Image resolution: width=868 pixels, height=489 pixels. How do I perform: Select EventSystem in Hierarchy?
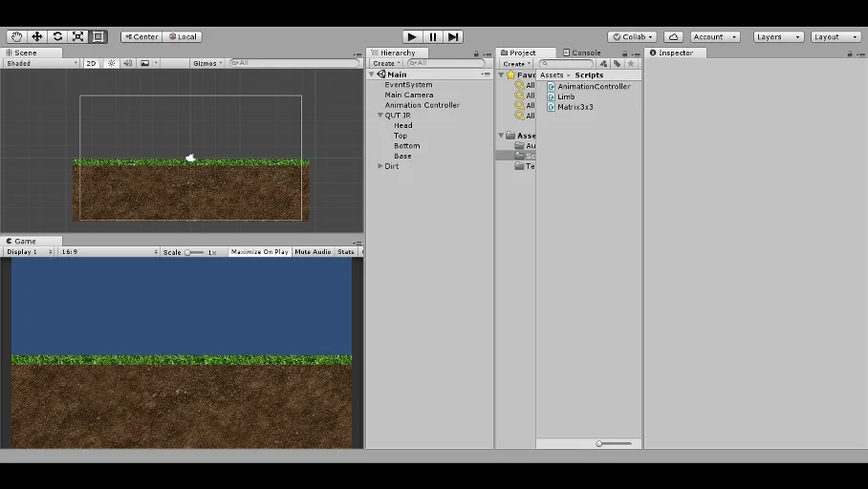click(408, 85)
